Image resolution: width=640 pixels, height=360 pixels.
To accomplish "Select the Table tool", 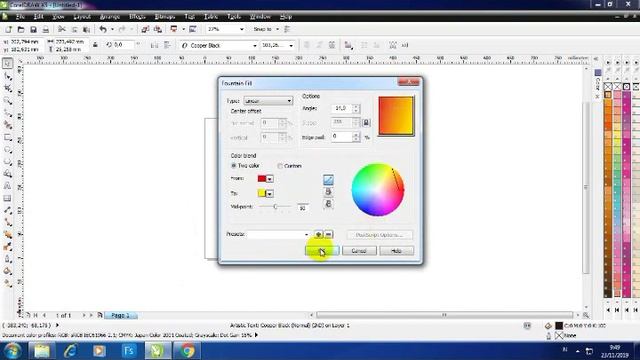I will pyautogui.click(x=7, y=198).
